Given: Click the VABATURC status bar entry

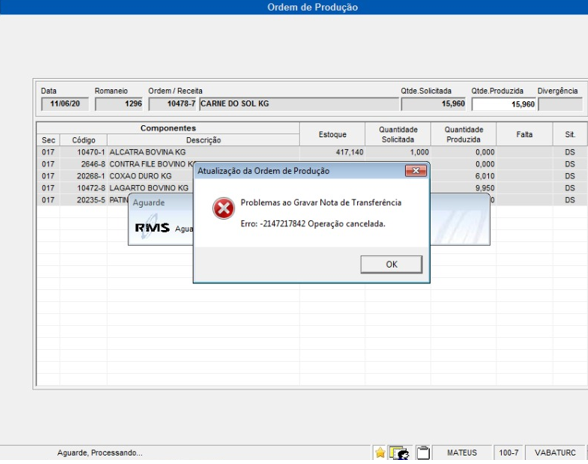Looking at the screenshot, I should pyautogui.click(x=555, y=453).
